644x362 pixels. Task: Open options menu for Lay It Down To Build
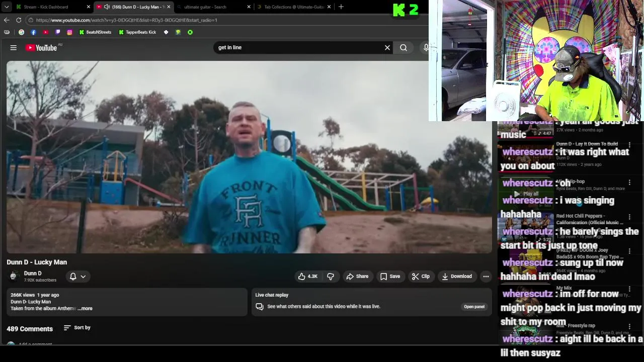[x=629, y=145]
